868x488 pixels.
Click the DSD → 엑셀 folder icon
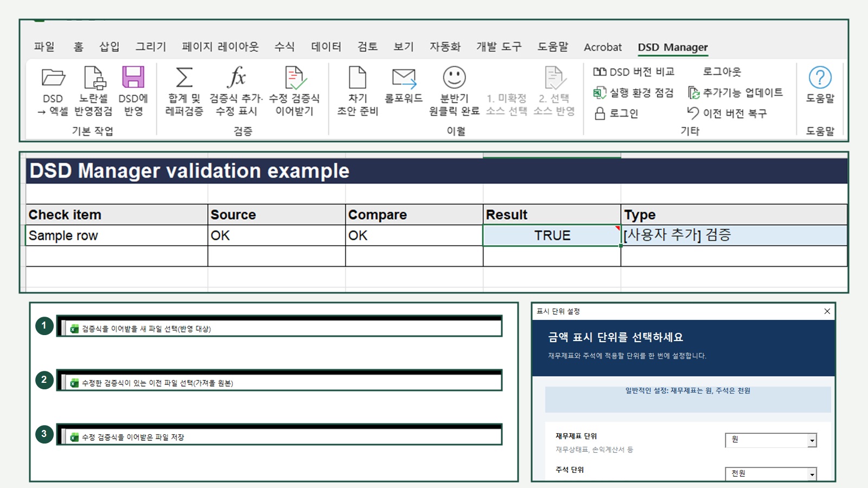[53, 78]
